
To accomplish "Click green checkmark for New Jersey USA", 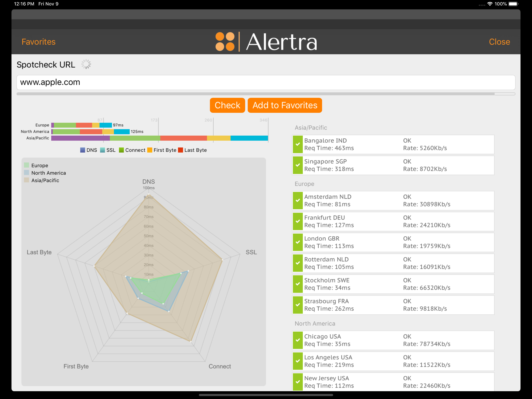I will [x=298, y=382].
